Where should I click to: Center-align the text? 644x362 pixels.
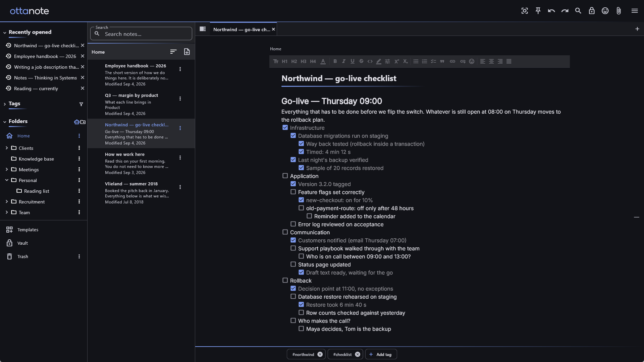coord(491,61)
